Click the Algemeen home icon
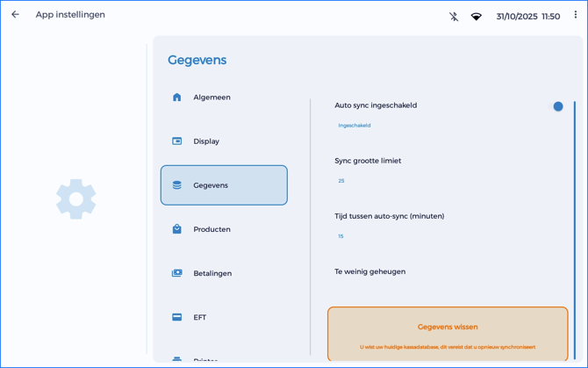 point(176,97)
